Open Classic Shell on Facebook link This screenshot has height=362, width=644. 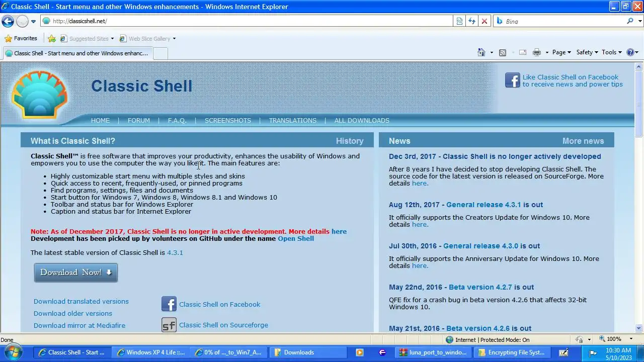[219, 304]
